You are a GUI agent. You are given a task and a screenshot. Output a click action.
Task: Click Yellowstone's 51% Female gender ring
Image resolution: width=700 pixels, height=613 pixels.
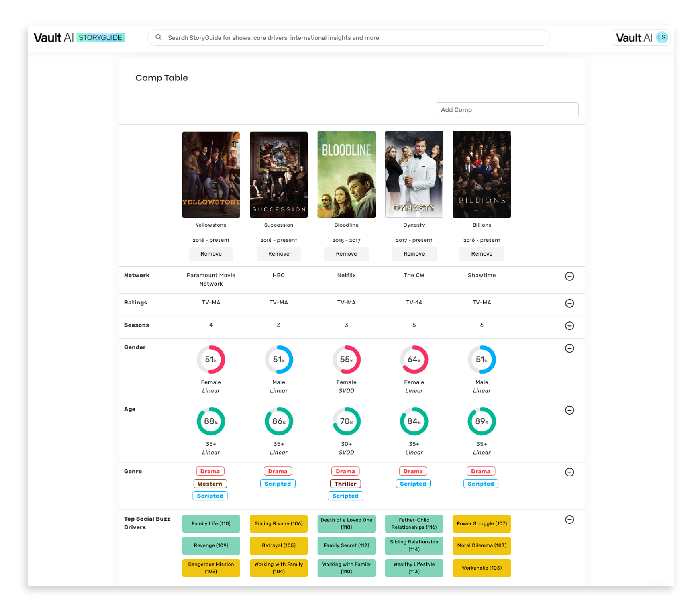click(x=211, y=360)
